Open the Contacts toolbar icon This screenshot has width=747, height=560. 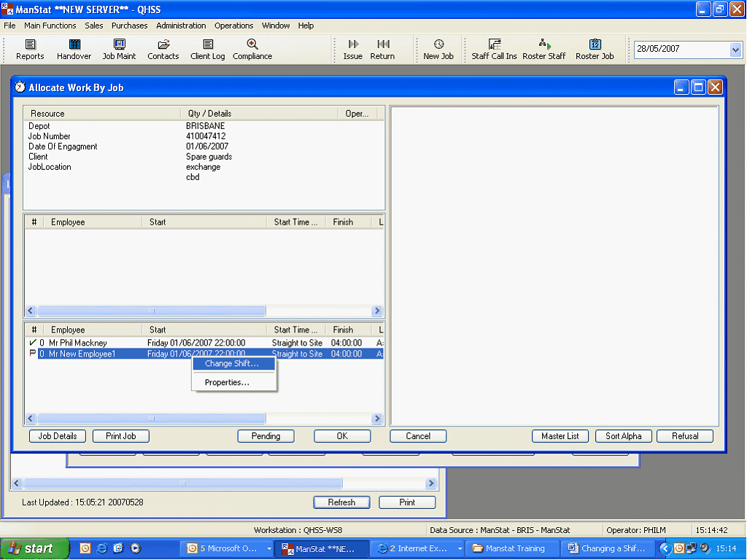point(163,50)
